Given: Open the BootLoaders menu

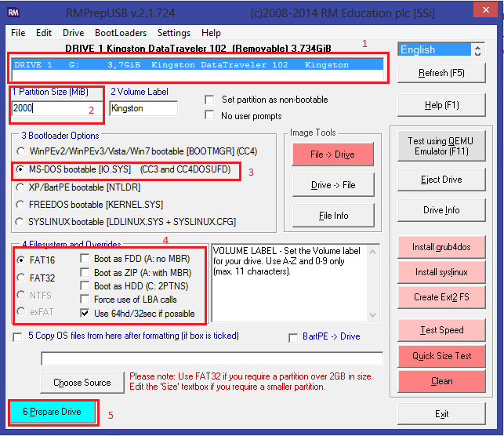Looking at the screenshot, I should coord(121,33).
